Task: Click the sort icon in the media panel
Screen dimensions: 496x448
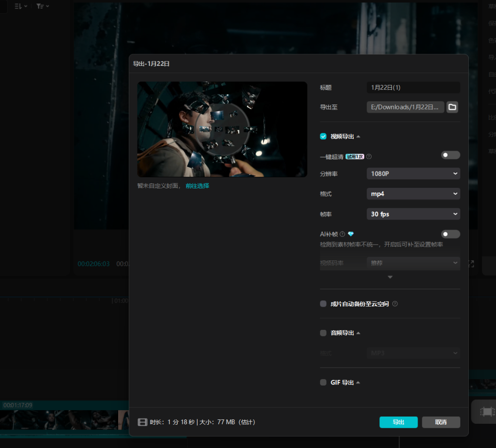Action: coord(18,6)
